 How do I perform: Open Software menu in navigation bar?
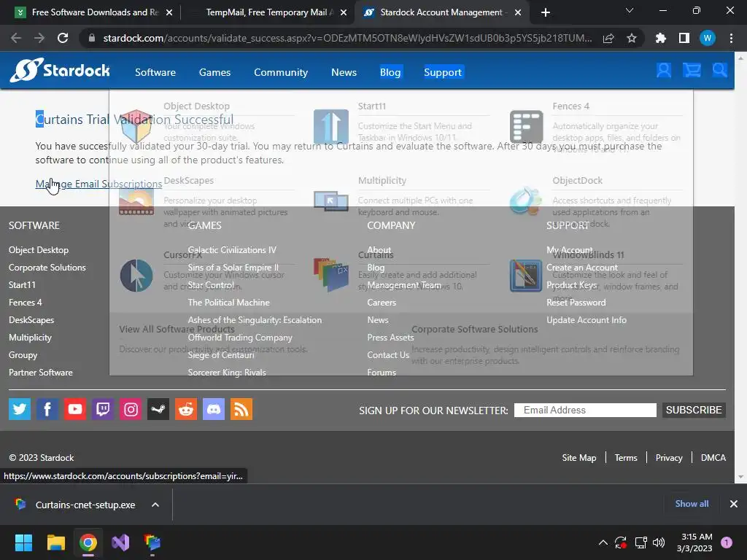pos(155,72)
